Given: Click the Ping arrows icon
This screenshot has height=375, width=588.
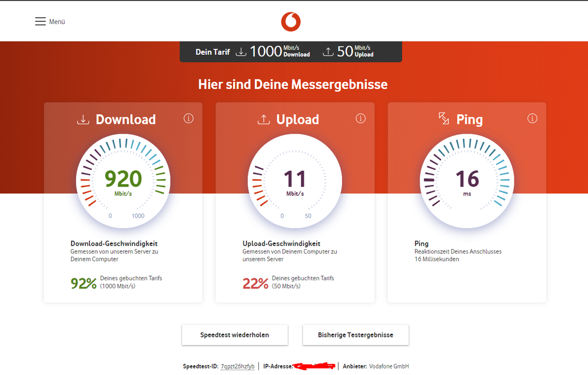Looking at the screenshot, I should click(x=444, y=118).
